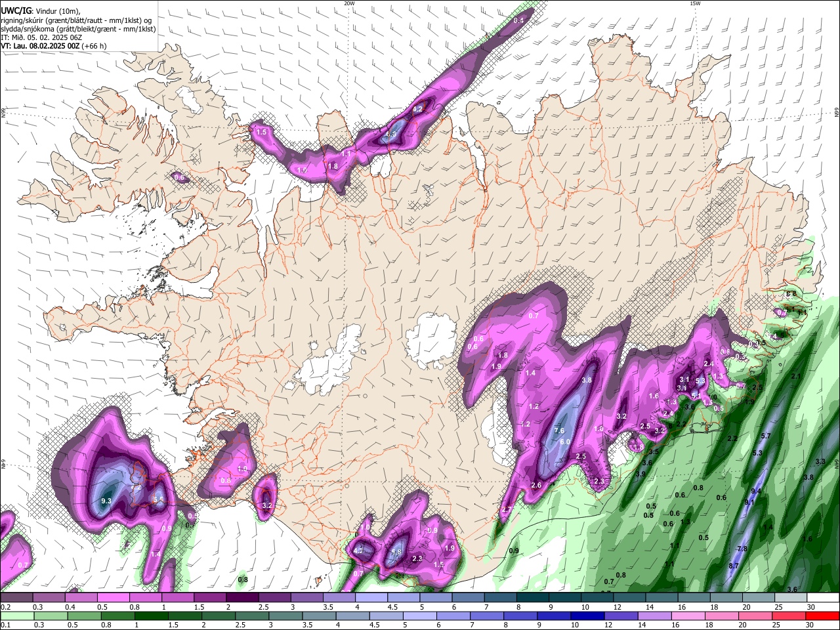Select the light purple 14–16 lower swatch
840x630 pixels.
[x=655, y=616]
